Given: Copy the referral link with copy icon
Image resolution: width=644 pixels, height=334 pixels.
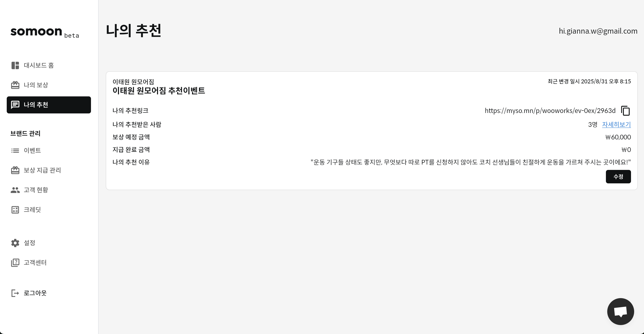Looking at the screenshot, I should coord(625,111).
